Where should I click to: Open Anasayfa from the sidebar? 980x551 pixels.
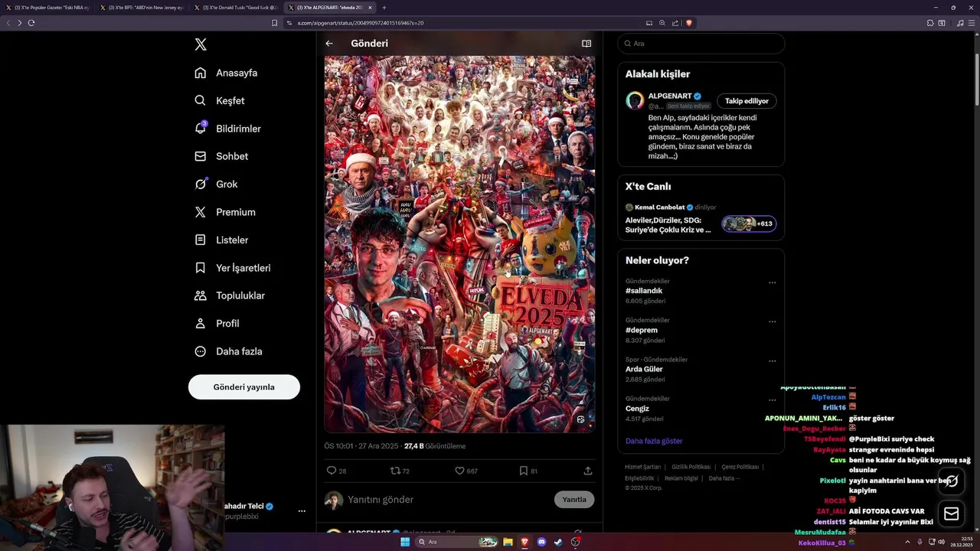pyautogui.click(x=226, y=73)
